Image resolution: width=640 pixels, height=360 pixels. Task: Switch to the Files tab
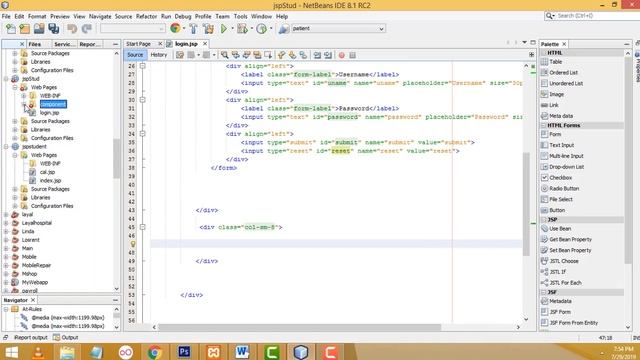pos(35,44)
